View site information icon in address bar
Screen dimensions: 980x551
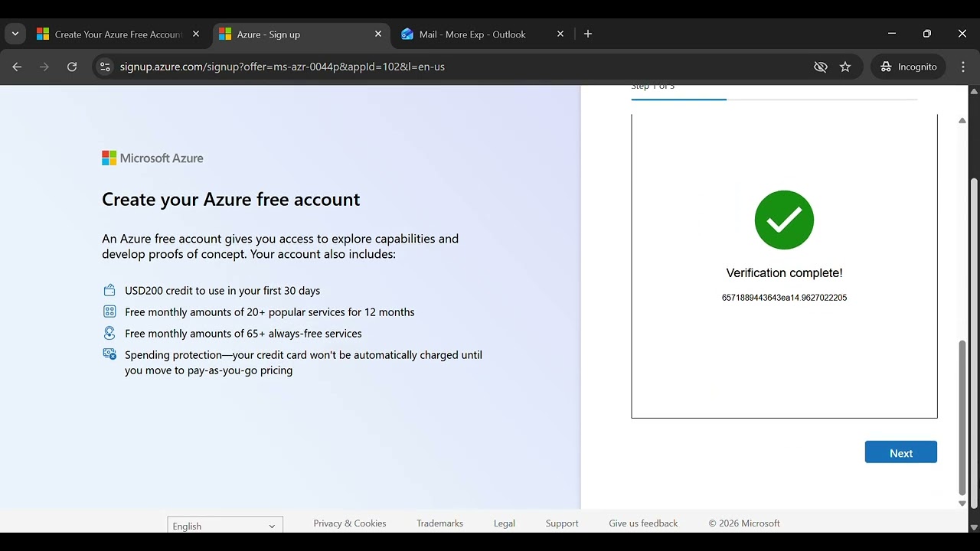click(106, 67)
